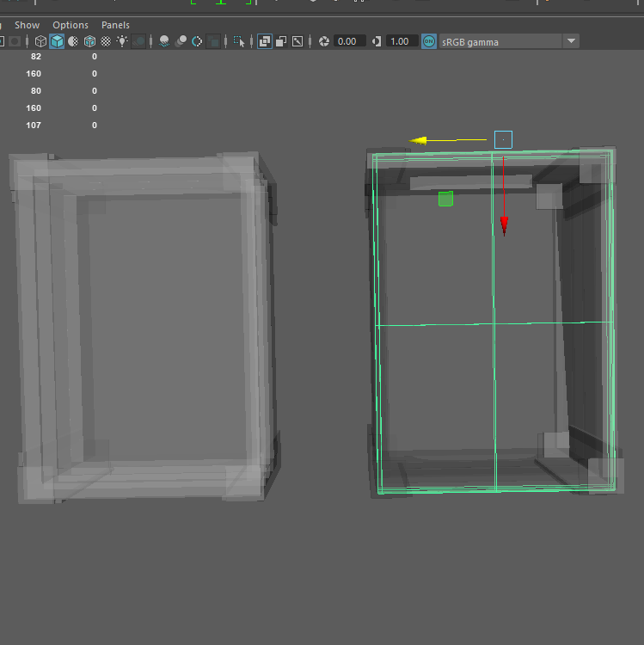This screenshot has width=644, height=645.
Task: Click the gamma value field 1.00
Action: 400,41
